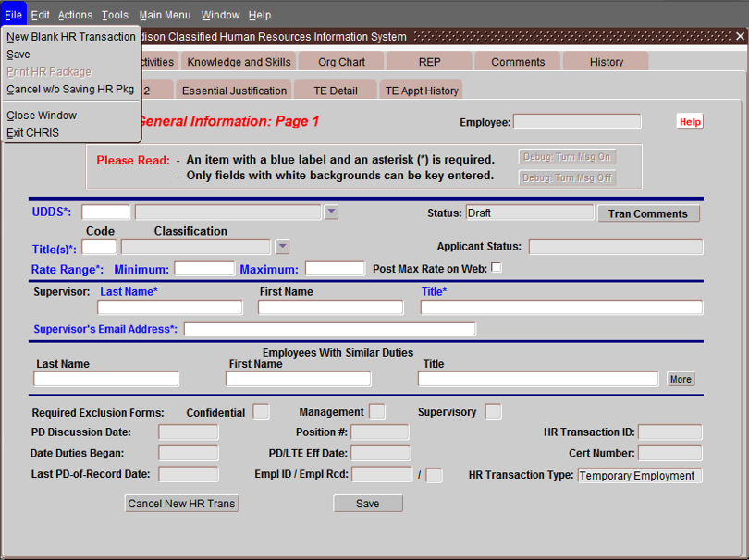The image size is (749, 560).
Task: Open the TE Detail tab
Action: pos(336,91)
